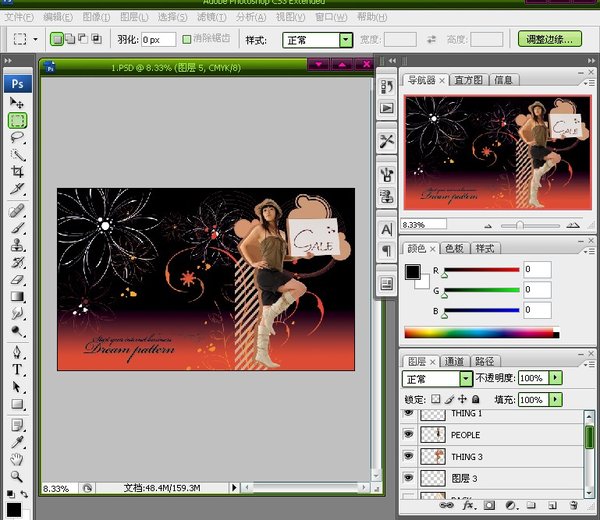Screen dimensions: 600x520
Task: Hide the PEOPLE layer
Action: tap(409, 435)
